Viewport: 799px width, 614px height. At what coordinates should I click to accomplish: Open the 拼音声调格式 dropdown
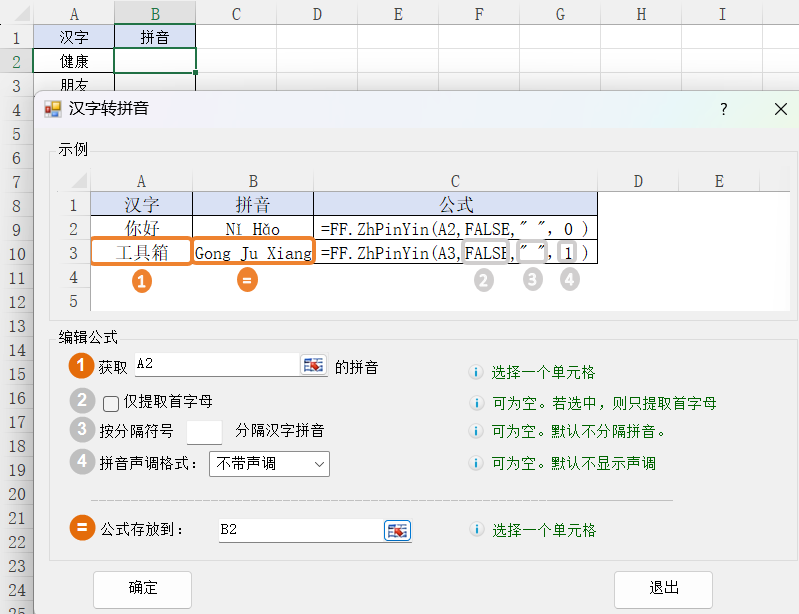click(269, 464)
